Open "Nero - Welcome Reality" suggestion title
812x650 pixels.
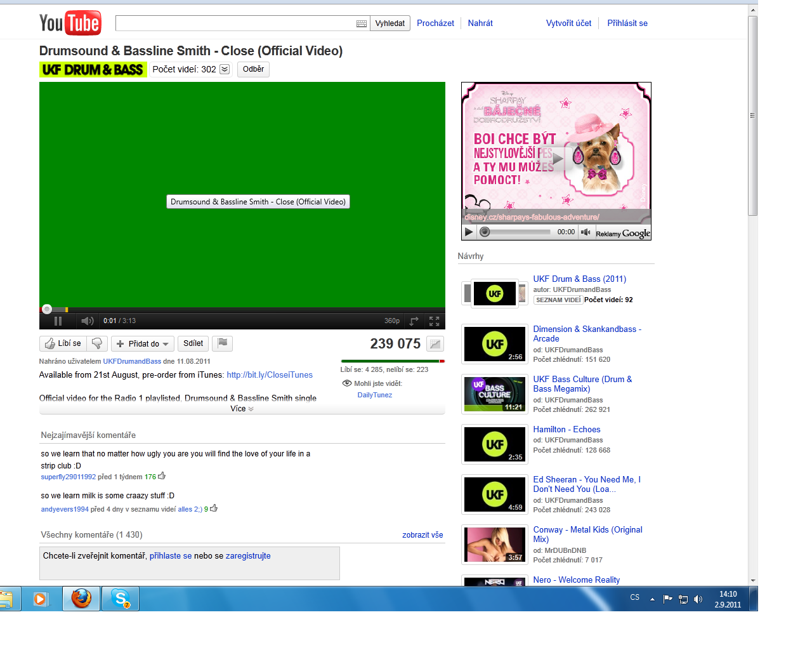pyautogui.click(x=577, y=580)
